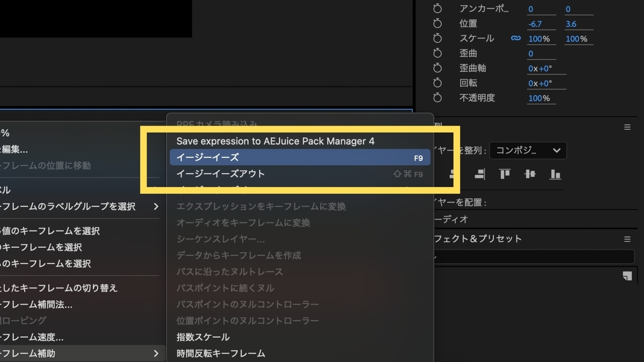644x362 pixels.
Task: Click the 不透明度 property label
Action: (x=477, y=98)
